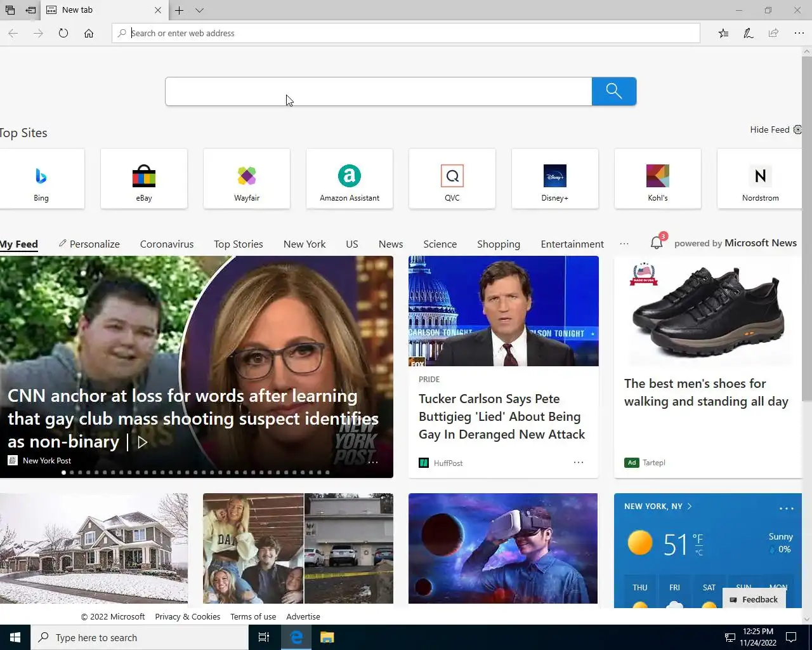The width and height of the screenshot is (812, 650).
Task: Refresh the current page
Action: [63, 33]
